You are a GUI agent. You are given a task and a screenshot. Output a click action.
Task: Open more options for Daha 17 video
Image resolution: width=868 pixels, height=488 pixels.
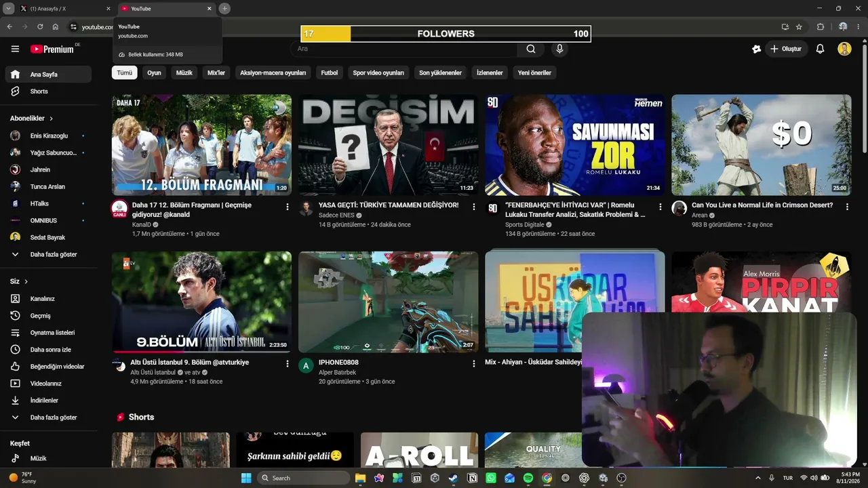coord(288,207)
